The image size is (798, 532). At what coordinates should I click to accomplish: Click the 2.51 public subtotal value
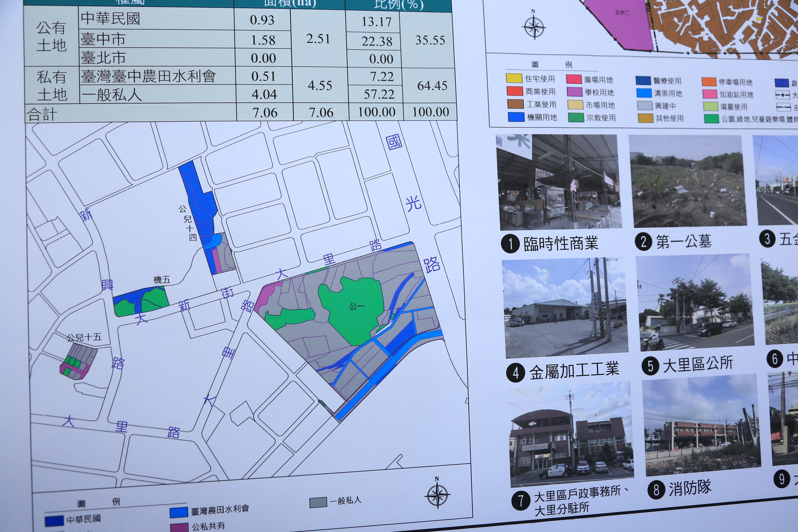tap(318, 39)
